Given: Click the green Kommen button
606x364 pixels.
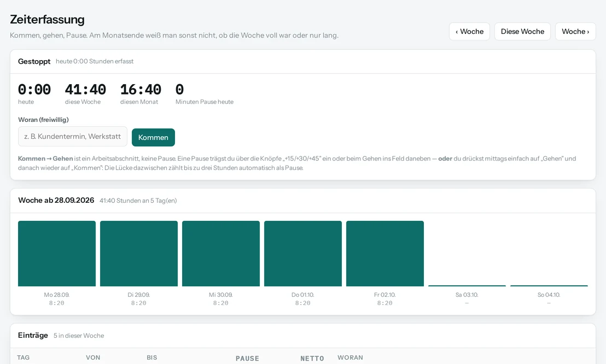Looking at the screenshot, I should tap(153, 138).
